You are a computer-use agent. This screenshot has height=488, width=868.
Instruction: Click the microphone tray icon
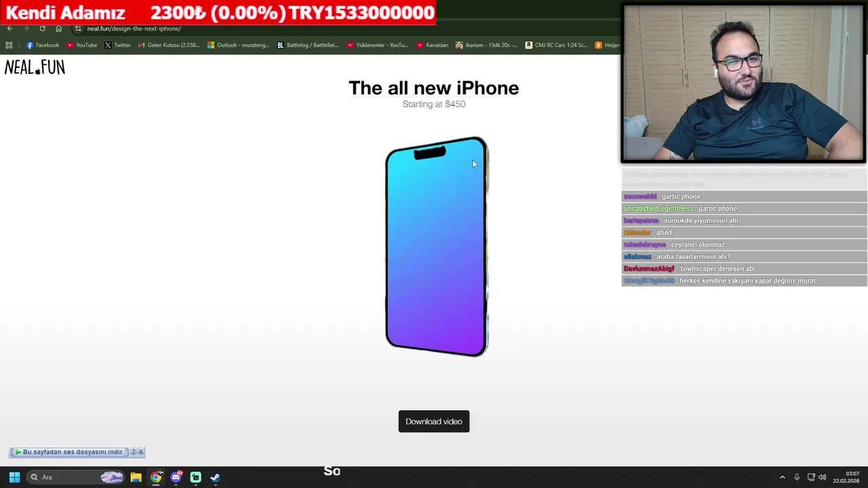pyautogui.click(x=797, y=477)
